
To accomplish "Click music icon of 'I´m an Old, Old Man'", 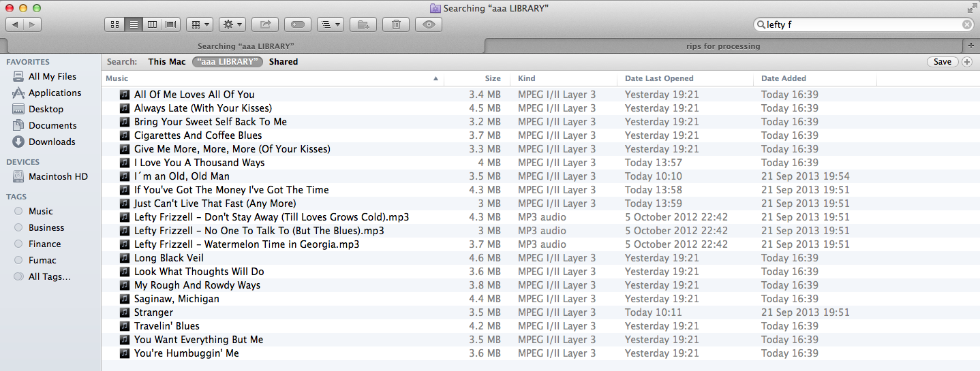I will [x=124, y=176].
